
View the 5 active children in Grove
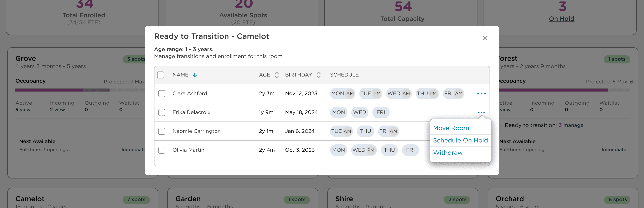(x=23, y=110)
